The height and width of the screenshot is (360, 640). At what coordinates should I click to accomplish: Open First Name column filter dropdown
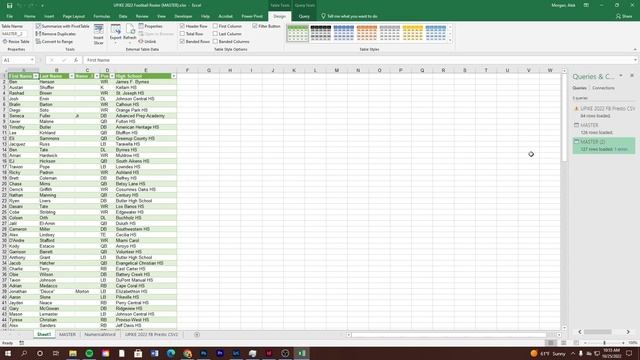pos(36,76)
